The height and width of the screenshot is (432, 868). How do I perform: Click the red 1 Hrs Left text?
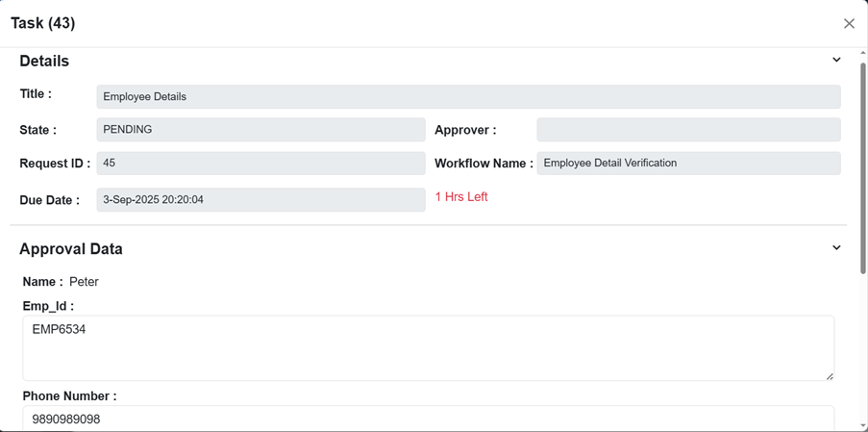(x=461, y=197)
